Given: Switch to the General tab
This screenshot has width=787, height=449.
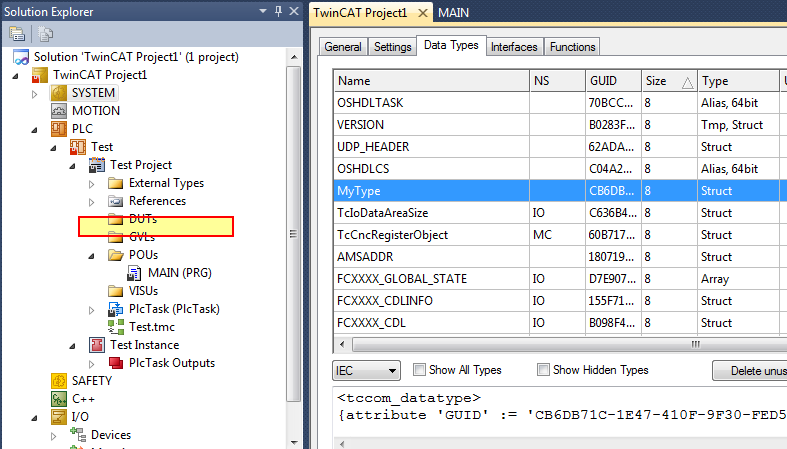Looking at the screenshot, I should pyautogui.click(x=343, y=47).
